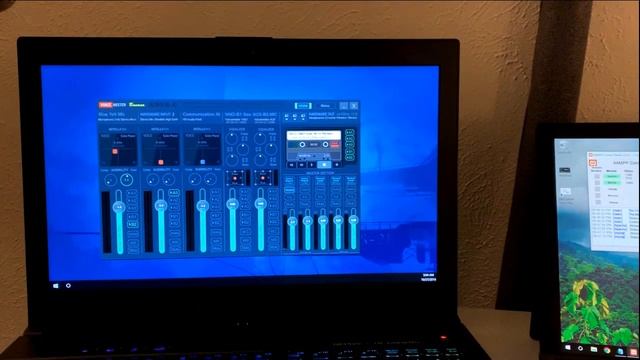Open Start menu on the right monitor

[x=568, y=348]
